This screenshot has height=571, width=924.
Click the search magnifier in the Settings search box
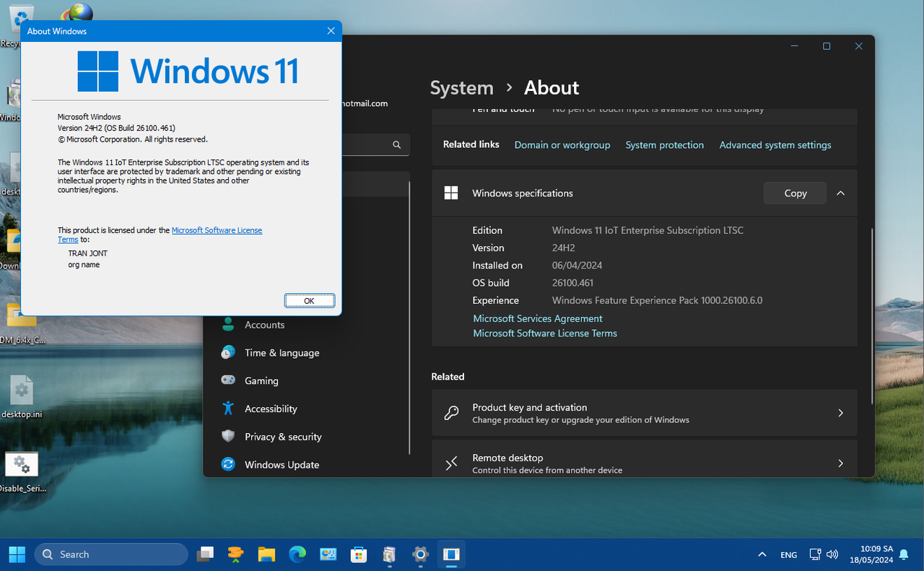pos(396,145)
